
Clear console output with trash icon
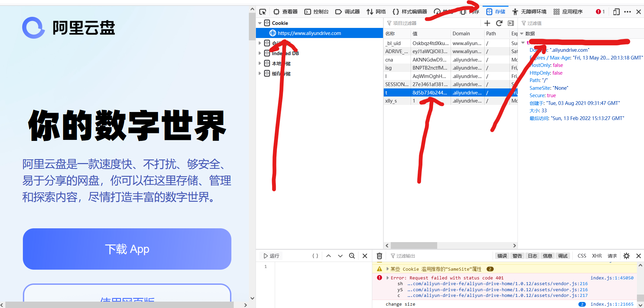tap(379, 256)
